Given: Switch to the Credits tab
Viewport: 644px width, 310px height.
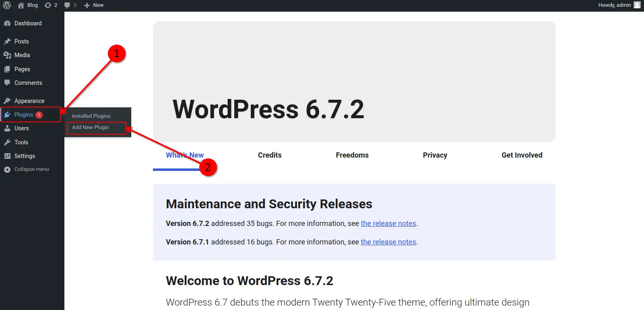Looking at the screenshot, I should pyautogui.click(x=270, y=155).
